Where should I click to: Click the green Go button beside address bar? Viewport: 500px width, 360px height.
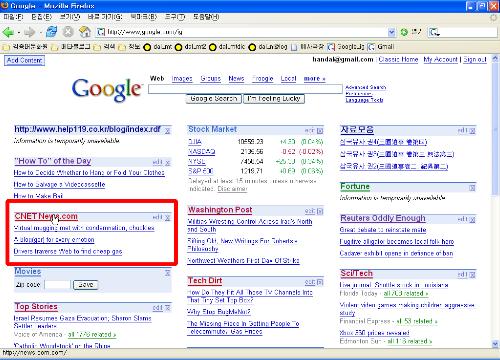pos(404,32)
